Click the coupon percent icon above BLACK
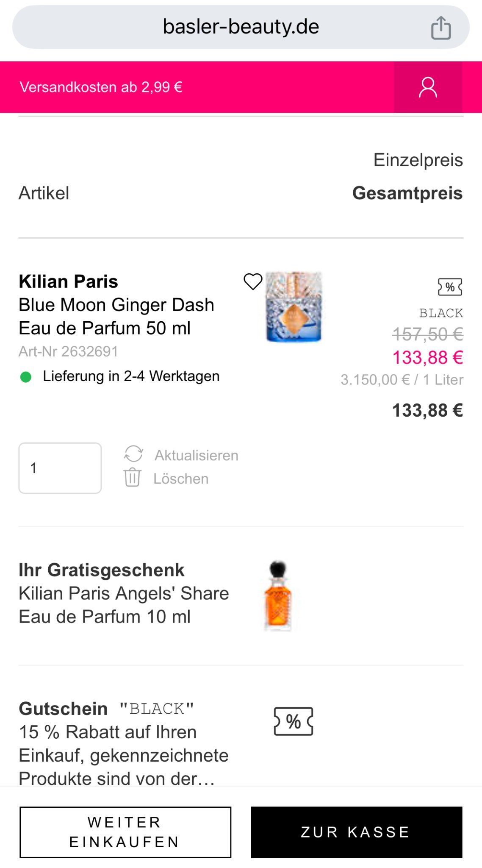This screenshot has height=868, width=482. [x=450, y=287]
